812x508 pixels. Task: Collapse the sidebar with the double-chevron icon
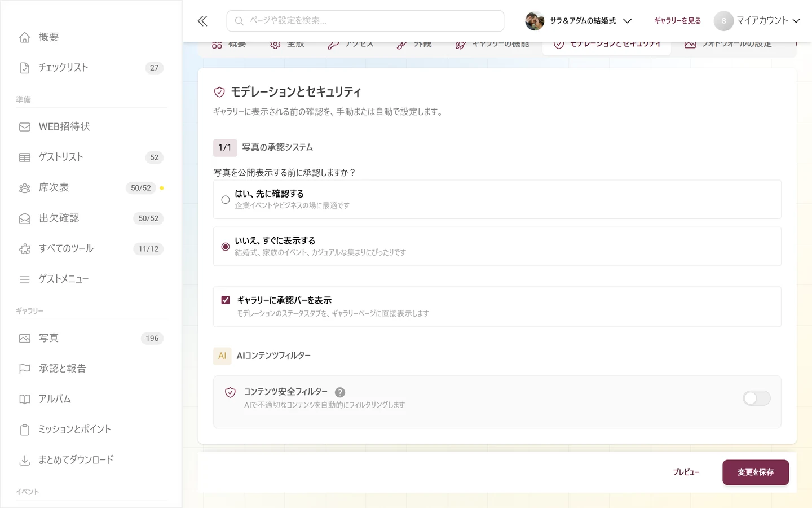[202, 21]
